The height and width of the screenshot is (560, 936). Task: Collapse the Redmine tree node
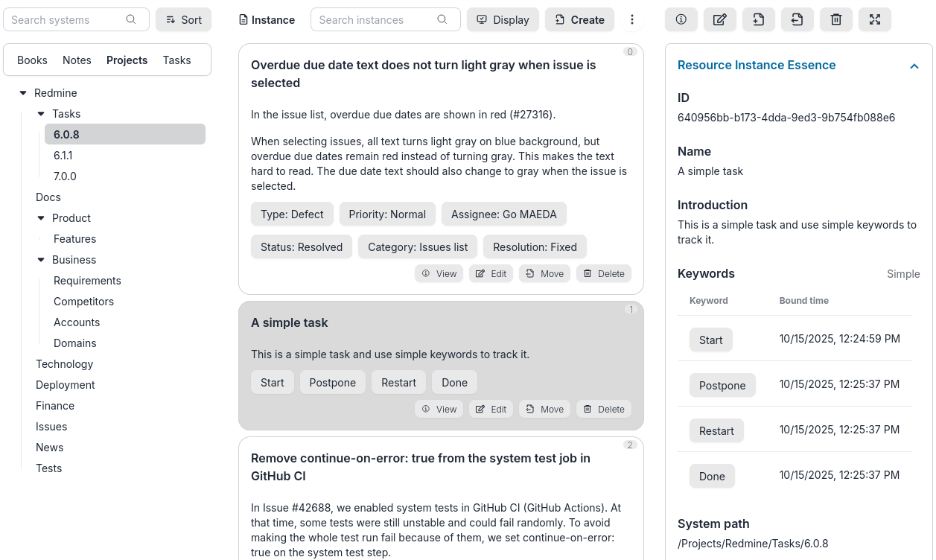[23, 92]
